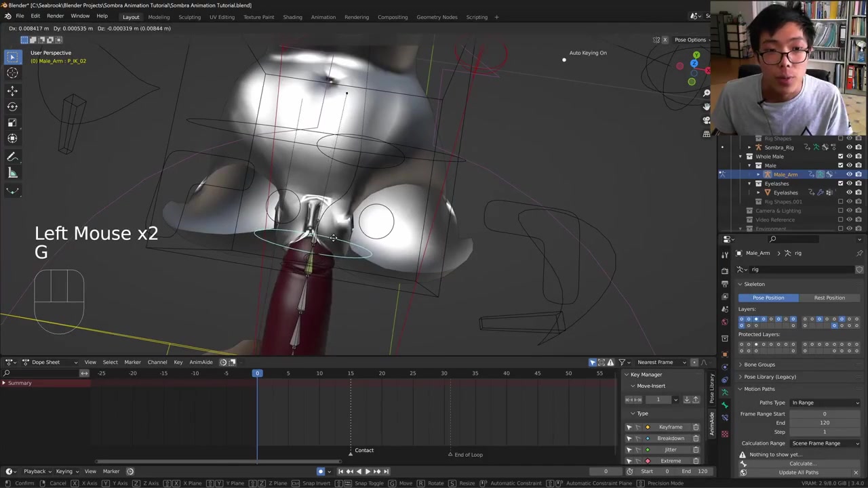
Task: Click the Frame Range End field
Action: pos(825,423)
